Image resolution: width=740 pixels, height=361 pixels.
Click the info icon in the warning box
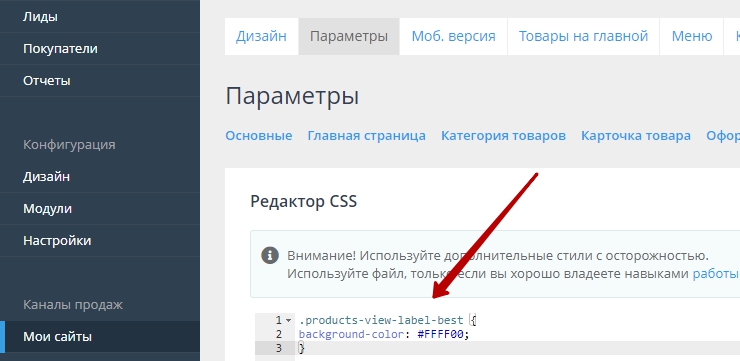point(270,256)
